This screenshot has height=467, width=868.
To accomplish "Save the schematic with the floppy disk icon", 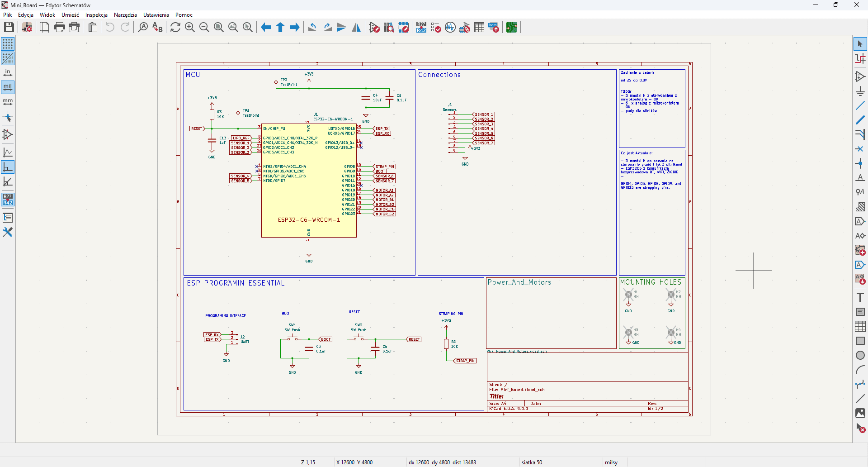I will (9, 28).
